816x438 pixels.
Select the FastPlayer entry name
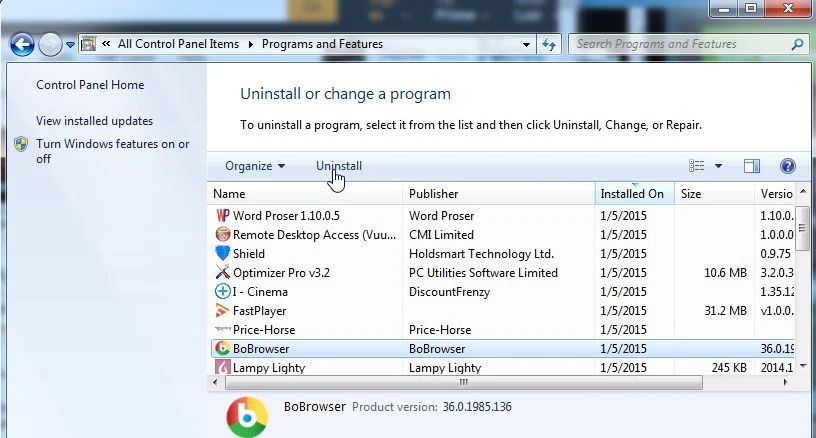pyautogui.click(x=260, y=311)
